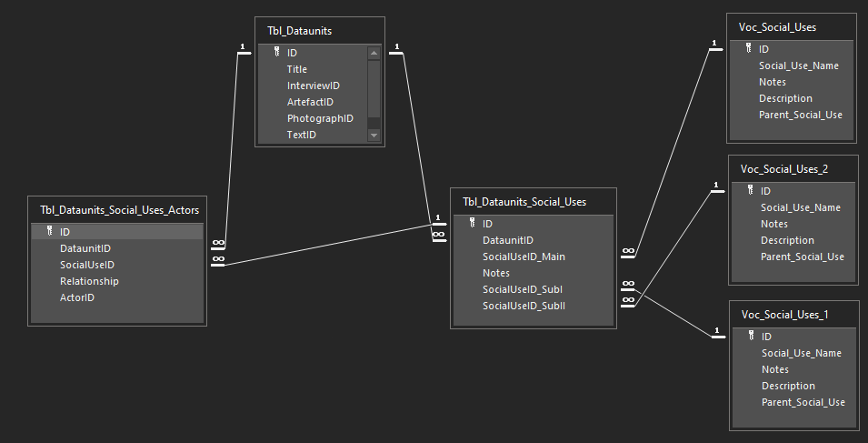This screenshot has height=443, width=868.
Task: Click key icon in Tbl_Dataunits_Social_Uses_Actors
Action: pos(50,231)
